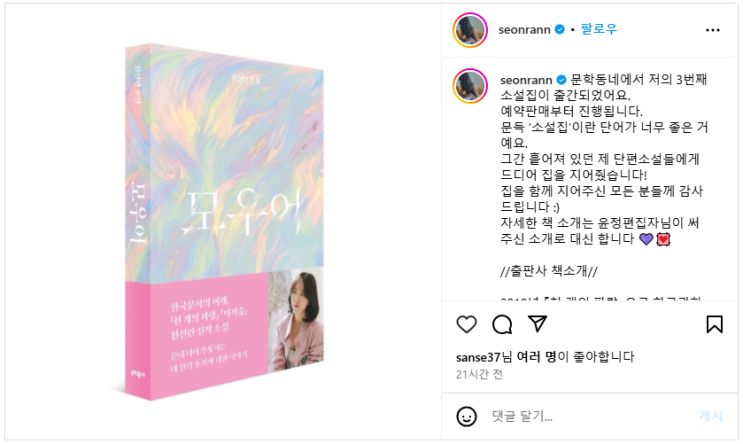
Task: Click the book cover image
Action: click(x=225, y=222)
